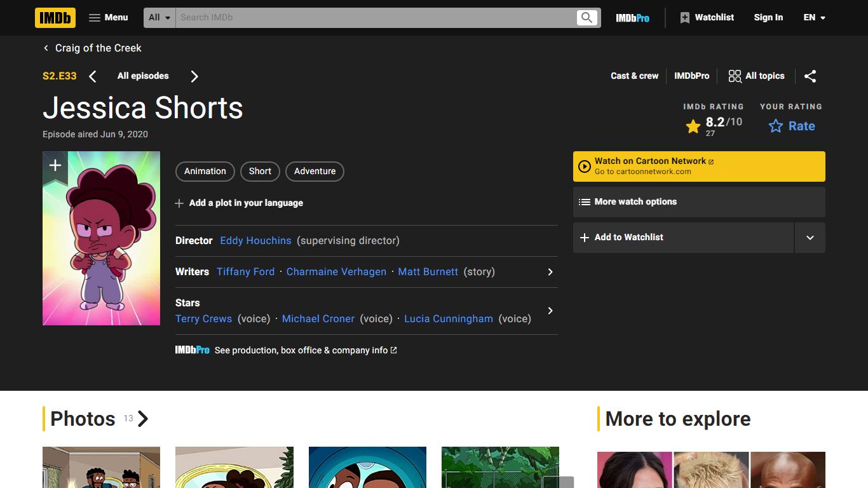Open the More to explore image
The image size is (868, 488).
(711, 470)
